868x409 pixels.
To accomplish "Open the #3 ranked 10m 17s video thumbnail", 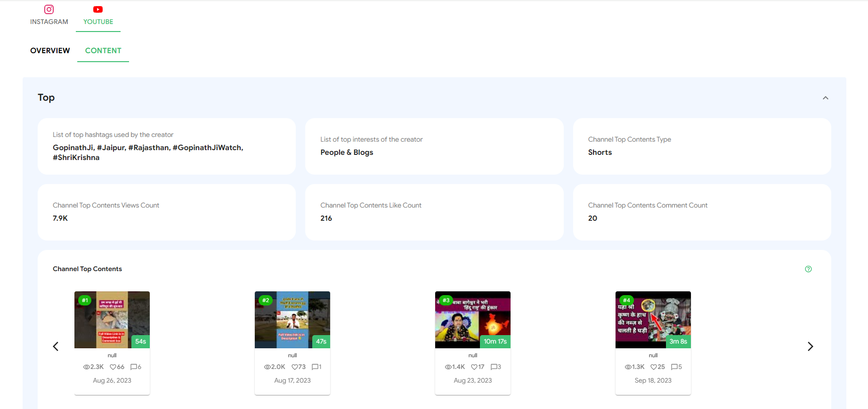I will tap(473, 320).
